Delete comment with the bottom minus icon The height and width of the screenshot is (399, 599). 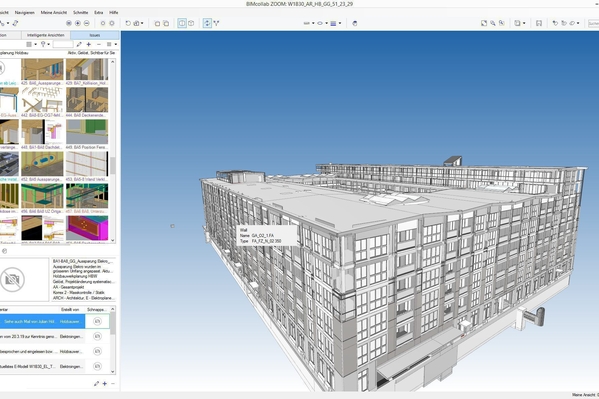click(x=113, y=383)
